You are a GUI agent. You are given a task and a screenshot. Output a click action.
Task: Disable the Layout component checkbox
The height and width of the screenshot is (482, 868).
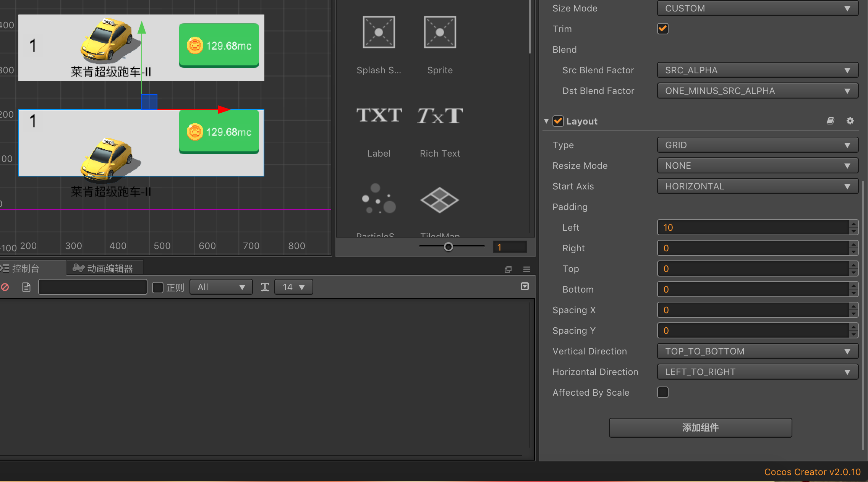click(x=558, y=121)
